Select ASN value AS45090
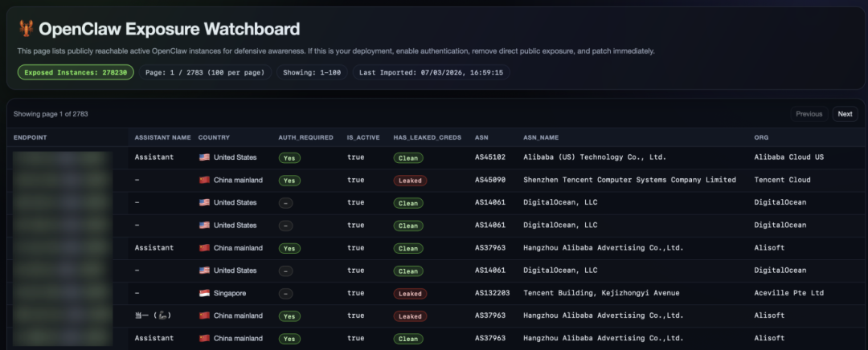 click(490, 180)
